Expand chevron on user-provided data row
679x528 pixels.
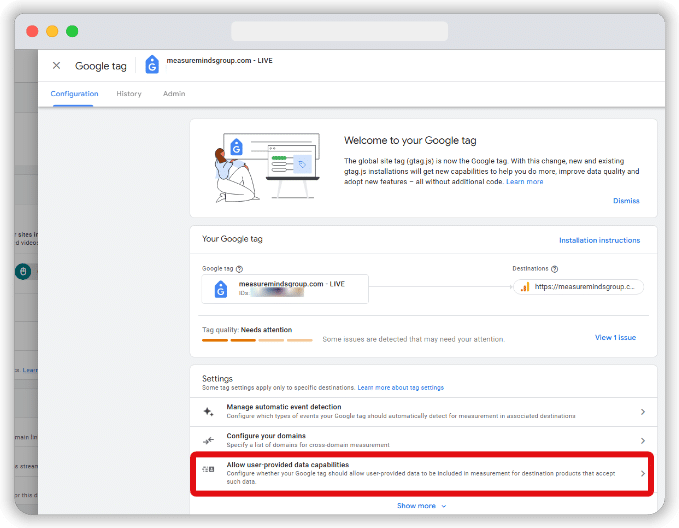(x=643, y=473)
